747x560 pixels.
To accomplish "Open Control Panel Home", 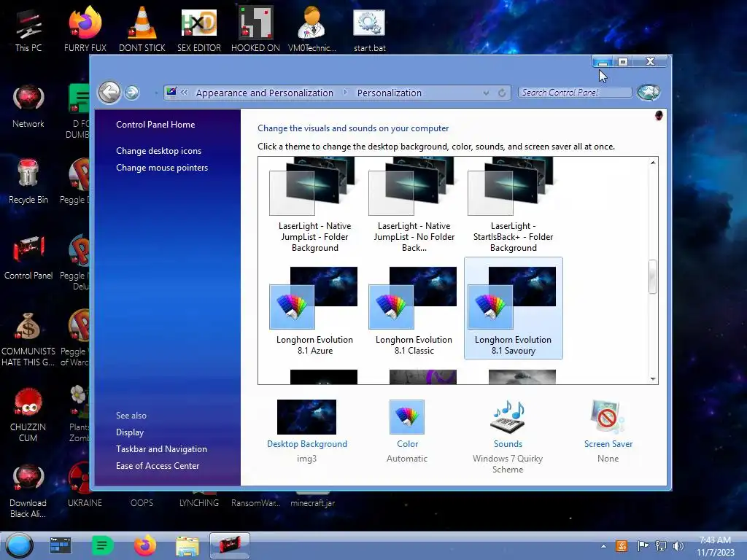I will pos(155,124).
